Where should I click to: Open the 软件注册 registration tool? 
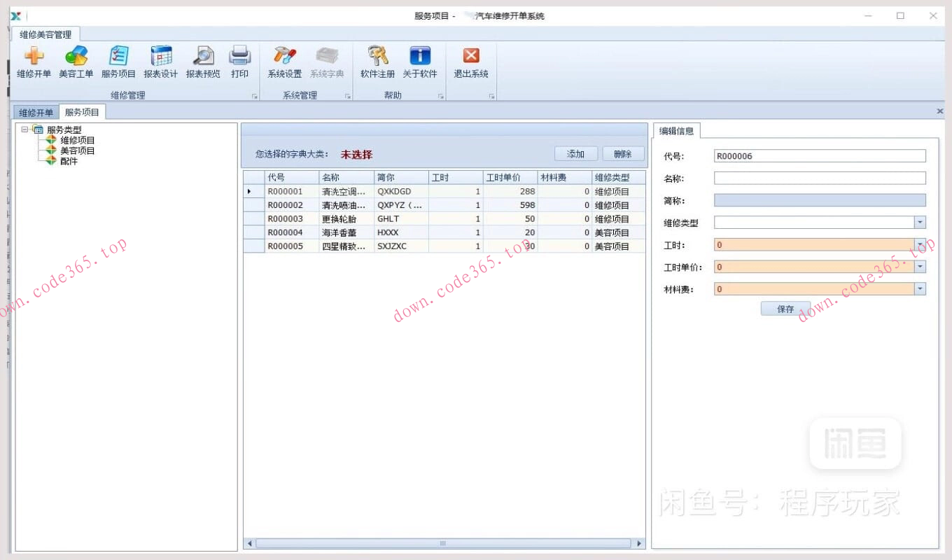click(378, 62)
